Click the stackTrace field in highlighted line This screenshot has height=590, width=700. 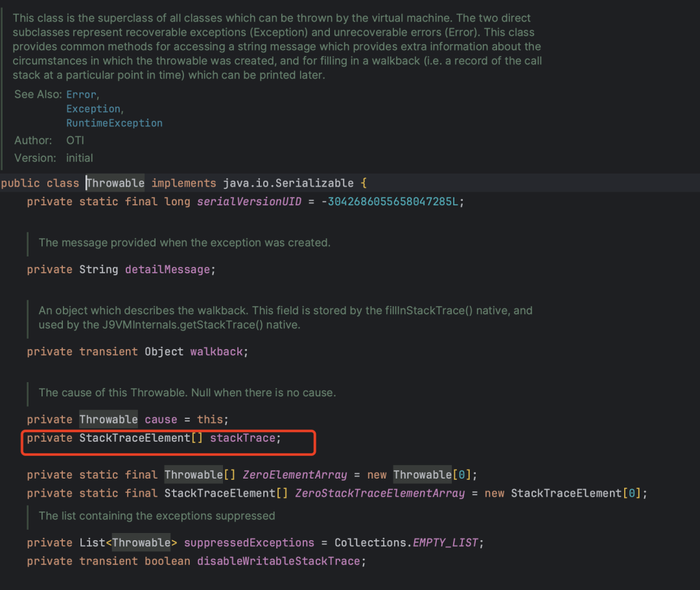(242, 438)
